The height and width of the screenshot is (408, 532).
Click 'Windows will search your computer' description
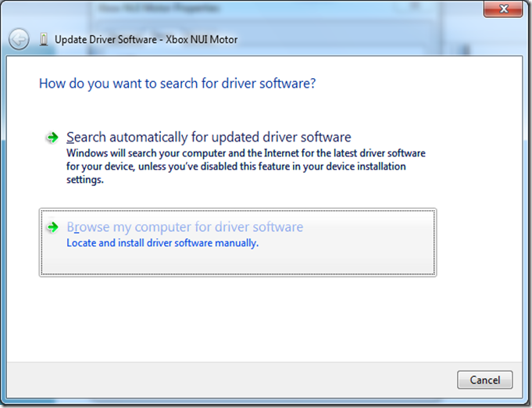pyautogui.click(x=246, y=166)
